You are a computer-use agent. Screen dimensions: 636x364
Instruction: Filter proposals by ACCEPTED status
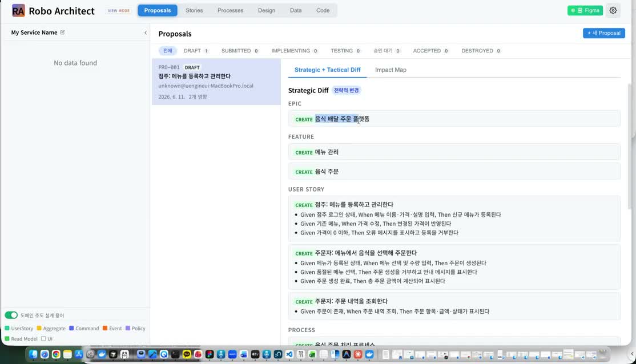pos(430,51)
